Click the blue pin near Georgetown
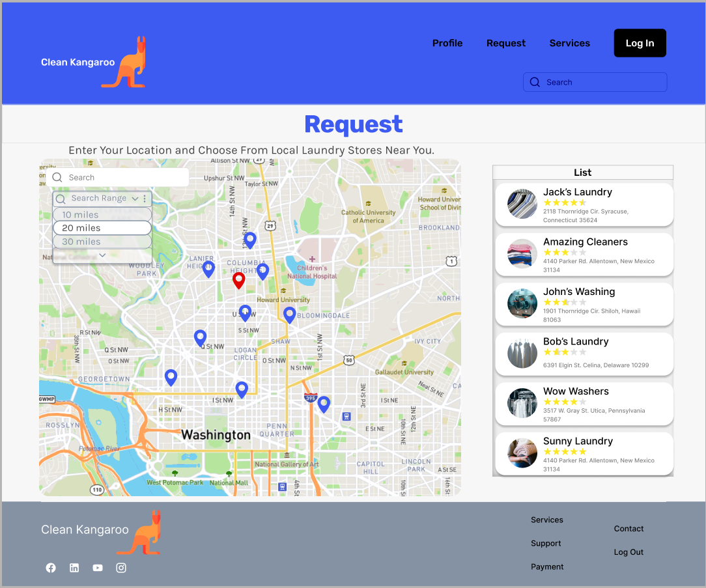This screenshot has height=588, width=706. (x=171, y=377)
